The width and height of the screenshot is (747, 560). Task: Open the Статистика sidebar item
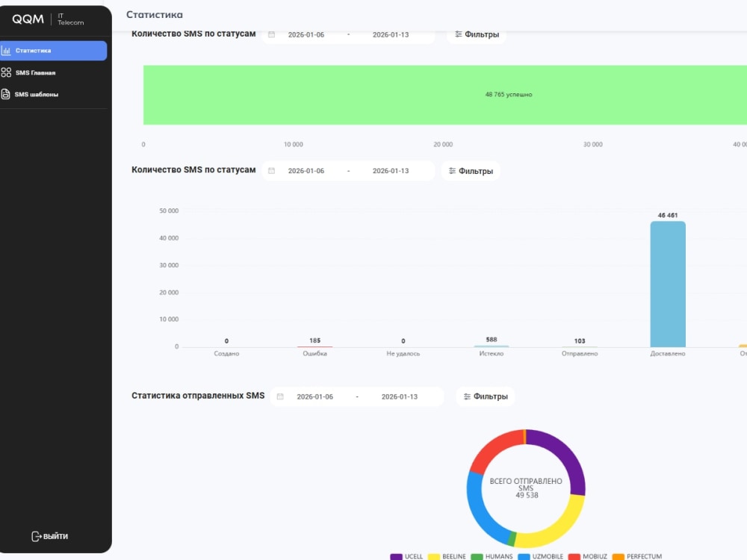tap(53, 51)
